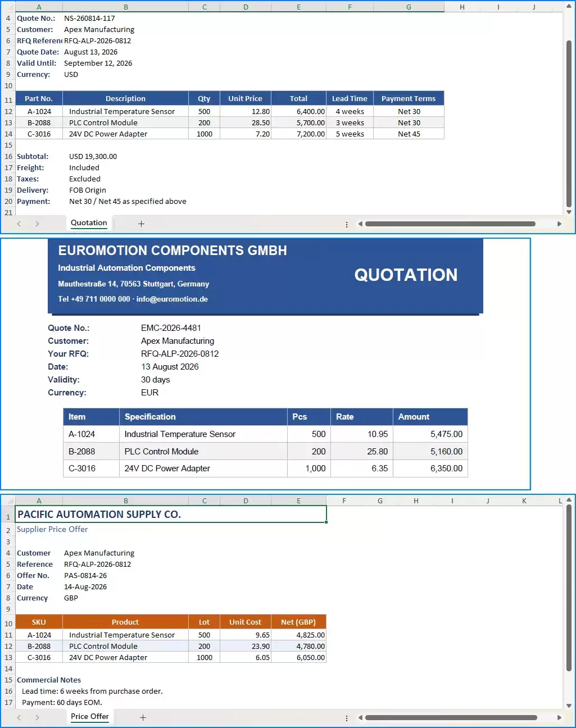Click the 'Specification' table header
Screen dimensions: 576x728
[203, 417]
